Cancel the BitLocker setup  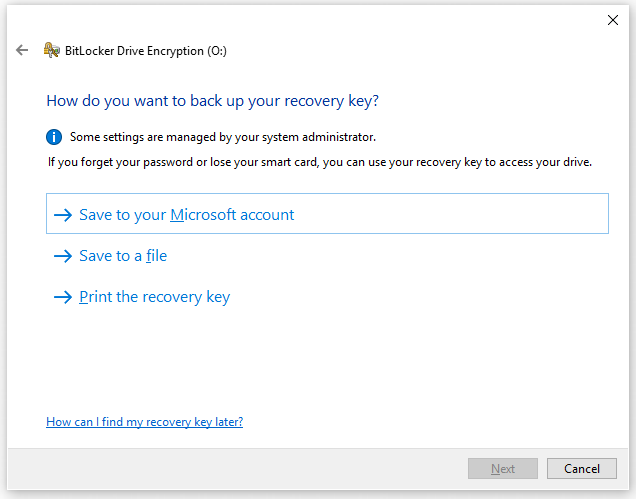582,469
